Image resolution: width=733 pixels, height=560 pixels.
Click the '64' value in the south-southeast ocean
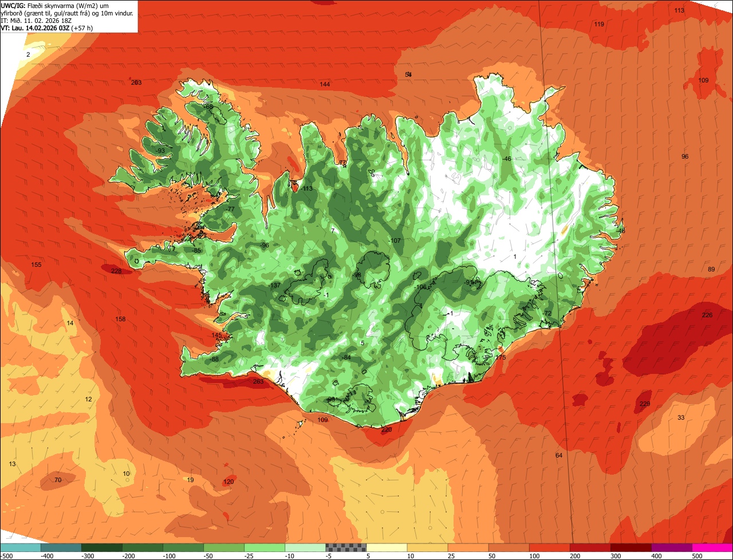click(559, 456)
